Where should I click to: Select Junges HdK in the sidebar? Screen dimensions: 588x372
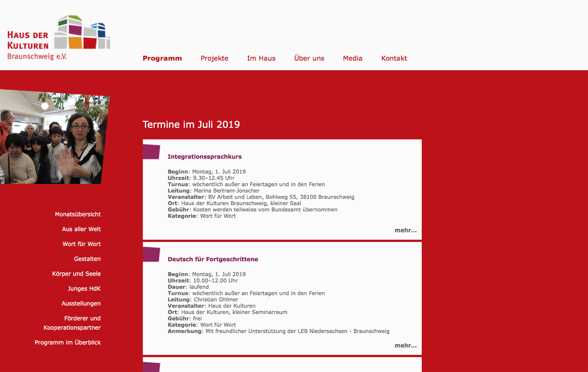(x=84, y=289)
